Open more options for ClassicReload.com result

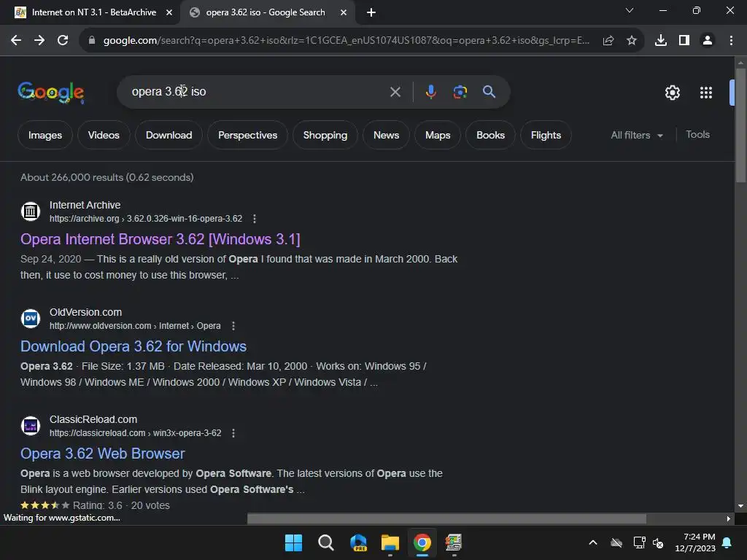coord(233,433)
